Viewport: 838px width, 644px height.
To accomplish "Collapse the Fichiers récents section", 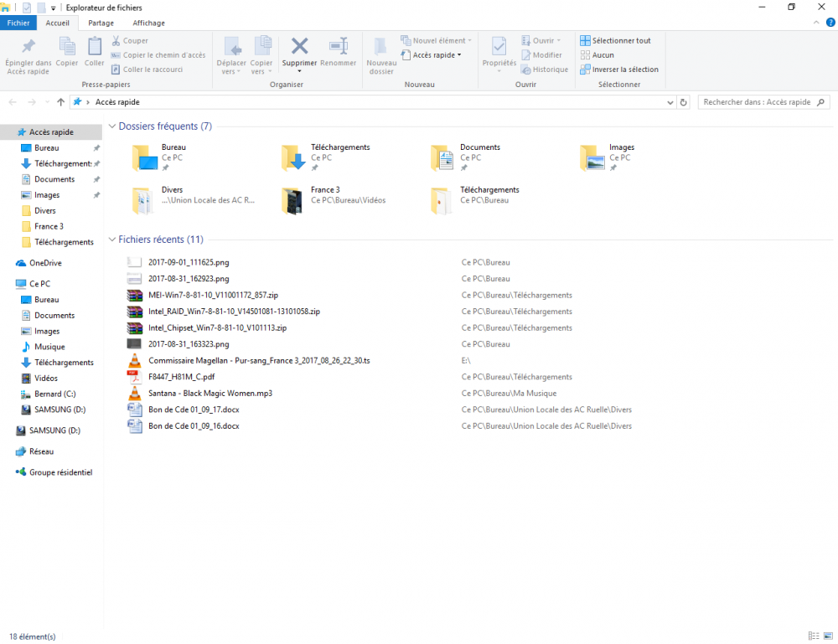I will point(112,240).
